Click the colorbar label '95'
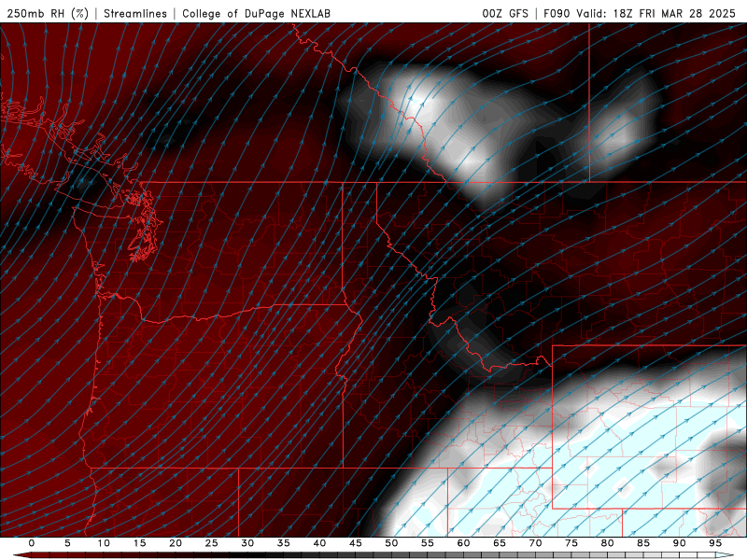This screenshot has width=747, height=560. click(x=715, y=543)
